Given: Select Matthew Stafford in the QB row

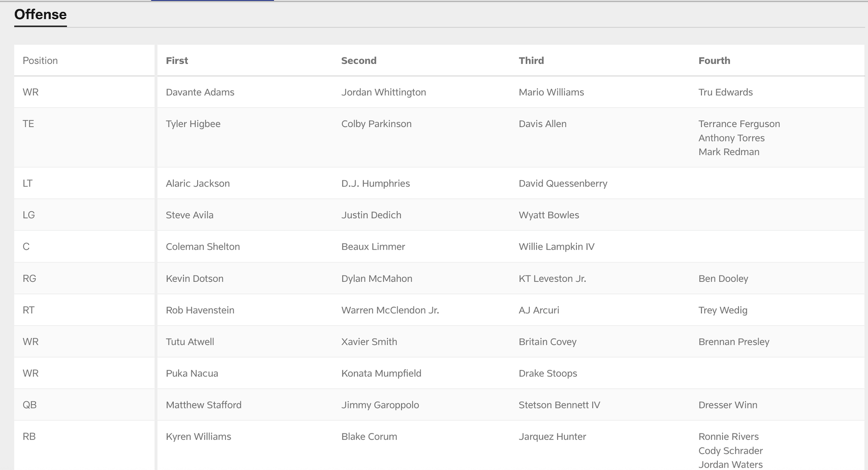Looking at the screenshot, I should click(203, 405).
